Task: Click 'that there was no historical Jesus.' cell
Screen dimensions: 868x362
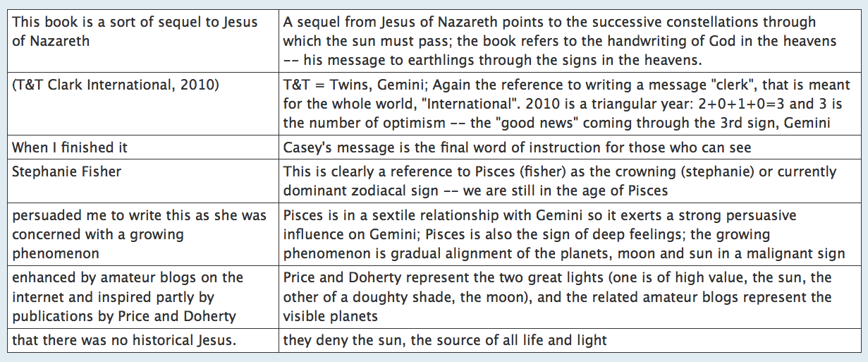Action: tap(143, 340)
